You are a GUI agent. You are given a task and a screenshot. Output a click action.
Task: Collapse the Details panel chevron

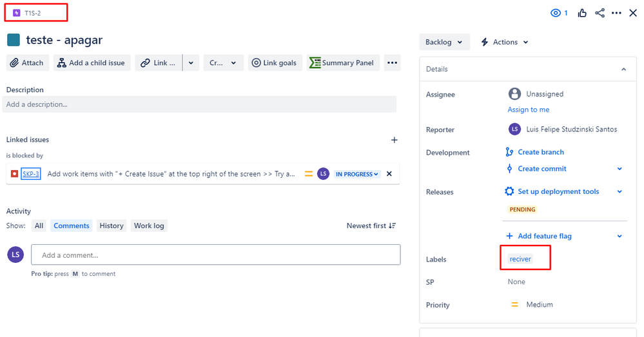pyautogui.click(x=623, y=69)
